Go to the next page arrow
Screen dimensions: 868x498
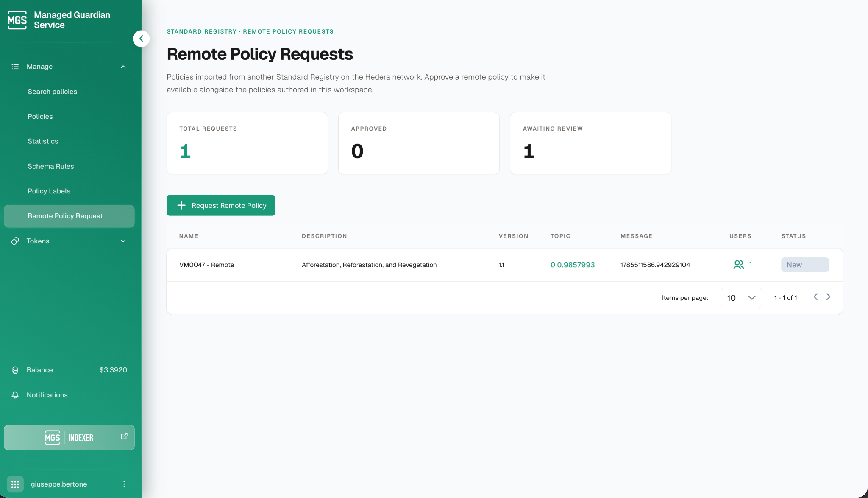click(828, 297)
